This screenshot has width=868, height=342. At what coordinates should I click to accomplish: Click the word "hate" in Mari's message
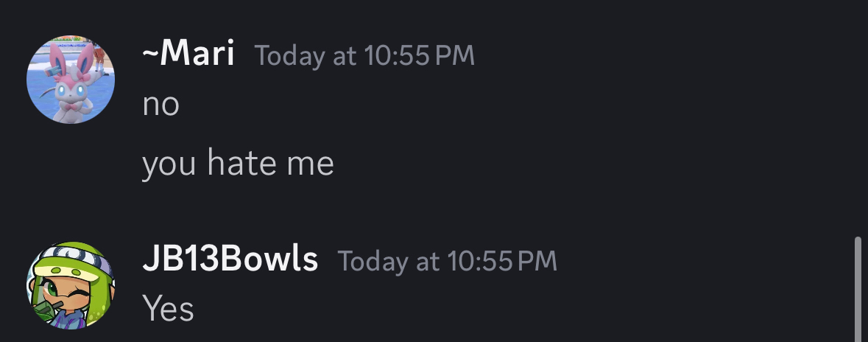241,163
